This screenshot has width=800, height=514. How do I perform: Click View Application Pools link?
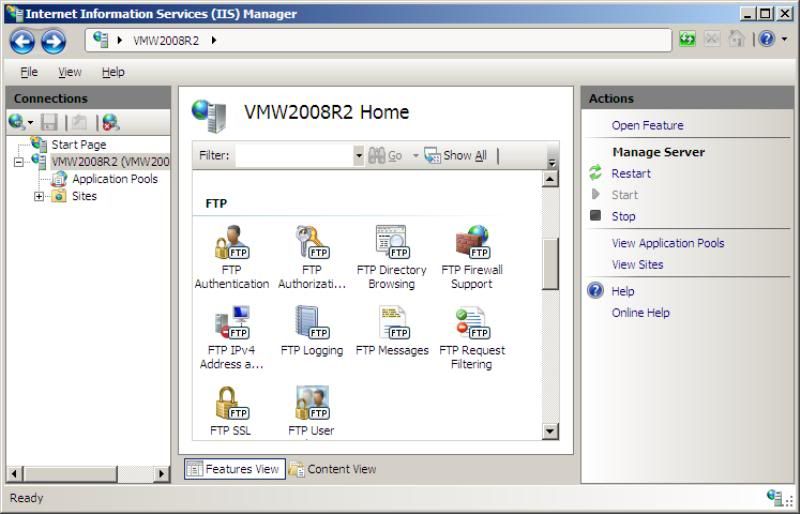(x=668, y=243)
